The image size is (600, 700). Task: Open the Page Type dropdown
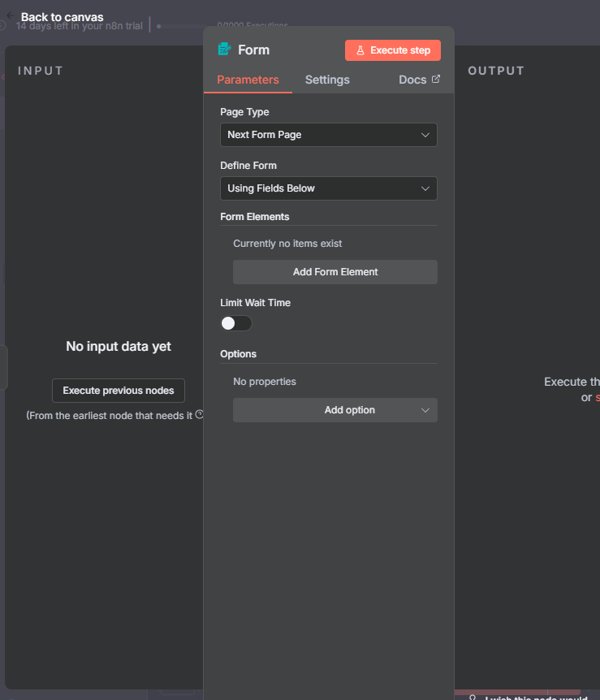click(x=328, y=135)
